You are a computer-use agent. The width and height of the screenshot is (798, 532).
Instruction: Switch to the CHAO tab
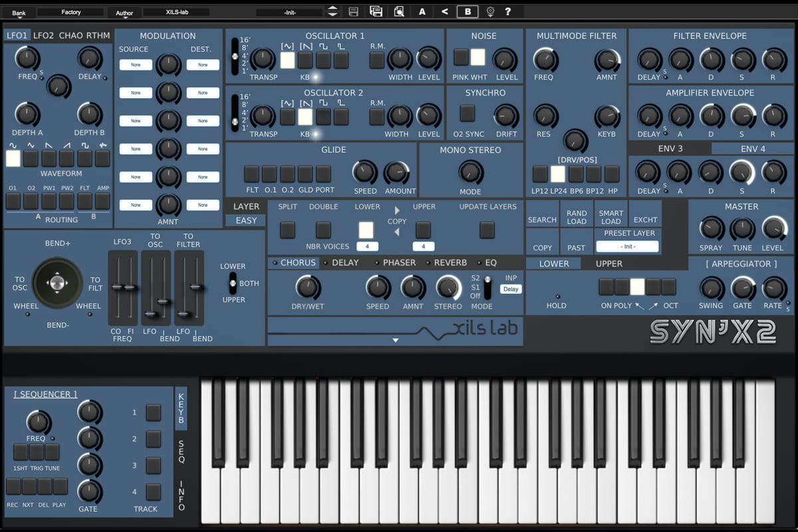[72, 36]
